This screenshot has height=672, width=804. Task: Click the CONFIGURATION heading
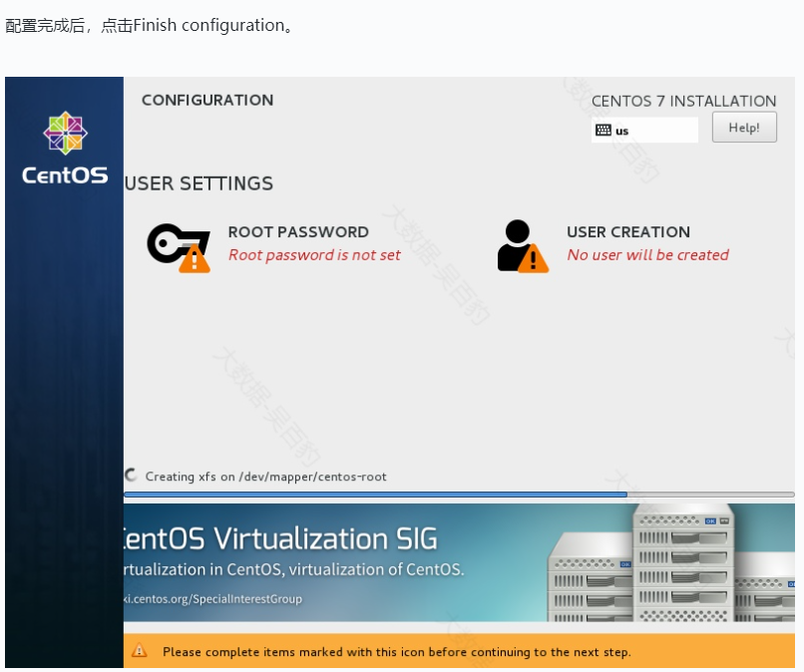(x=207, y=100)
